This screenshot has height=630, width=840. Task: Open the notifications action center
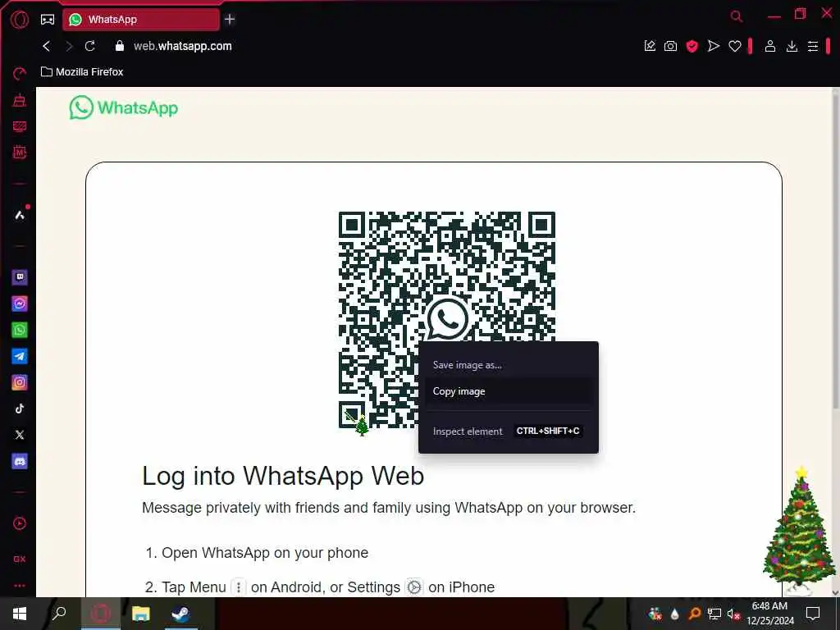(x=813, y=614)
